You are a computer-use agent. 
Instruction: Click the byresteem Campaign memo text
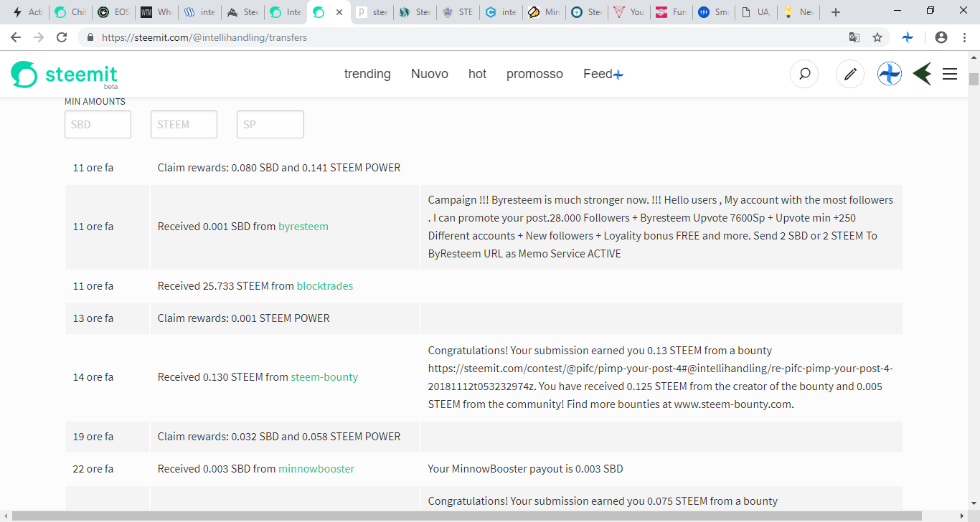pyautogui.click(x=661, y=227)
